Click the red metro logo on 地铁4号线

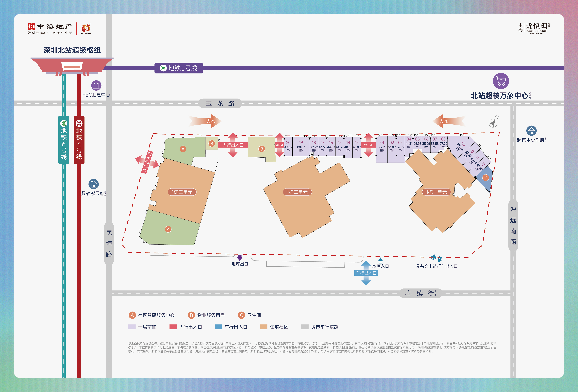pyautogui.click(x=79, y=123)
